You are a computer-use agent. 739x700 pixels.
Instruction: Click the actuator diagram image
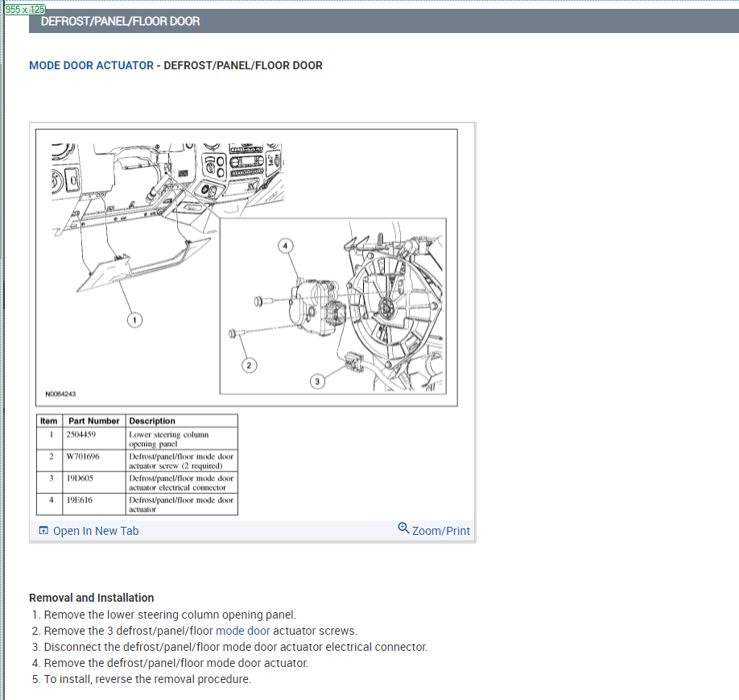[246, 267]
